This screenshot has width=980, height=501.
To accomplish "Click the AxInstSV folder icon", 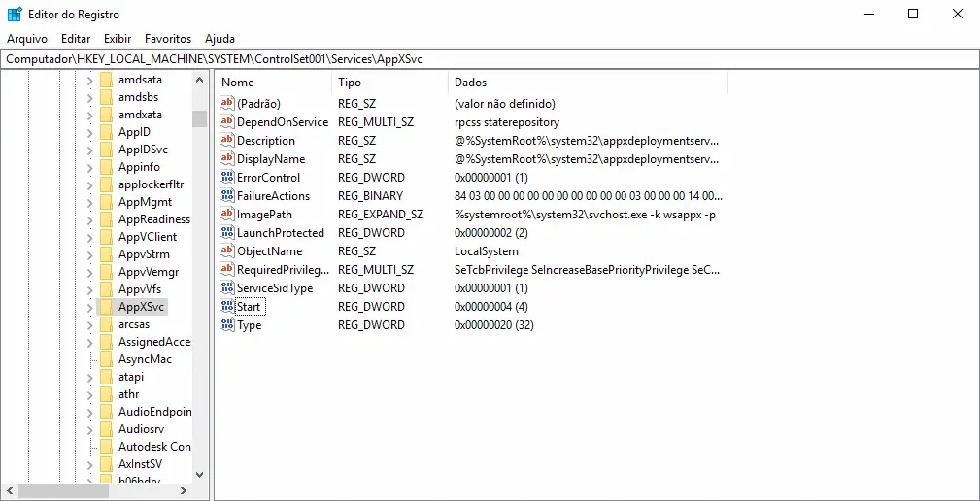I will (106, 464).
